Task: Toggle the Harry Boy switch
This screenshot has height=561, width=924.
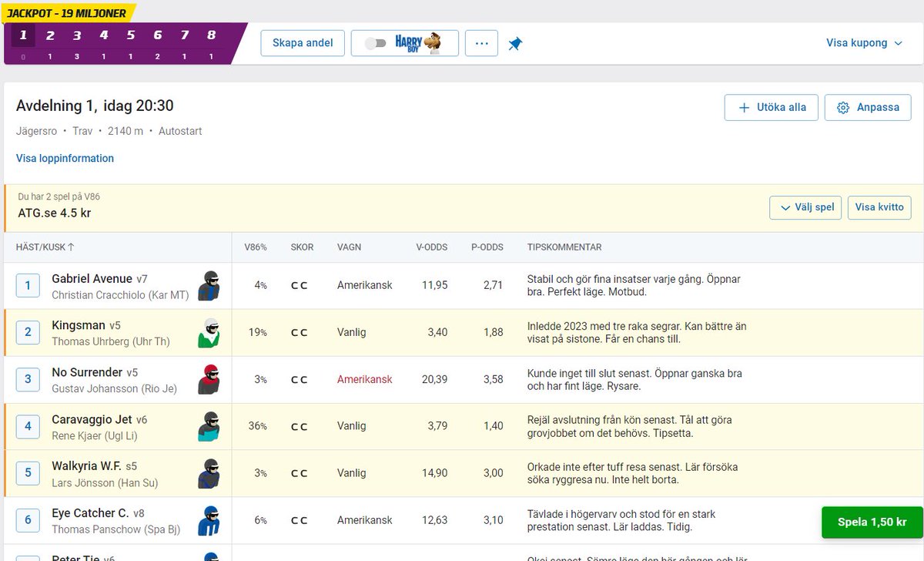Action: pos(376,43)
